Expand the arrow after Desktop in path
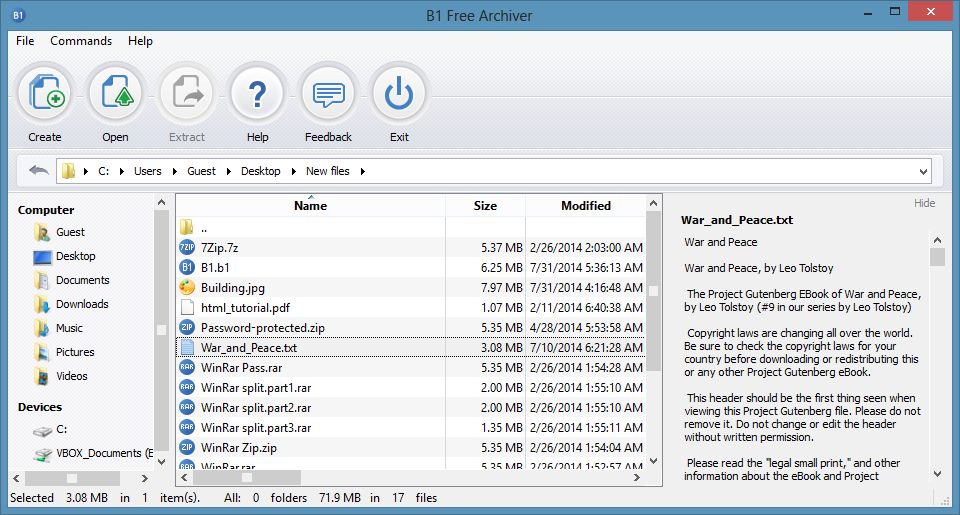 294,171
